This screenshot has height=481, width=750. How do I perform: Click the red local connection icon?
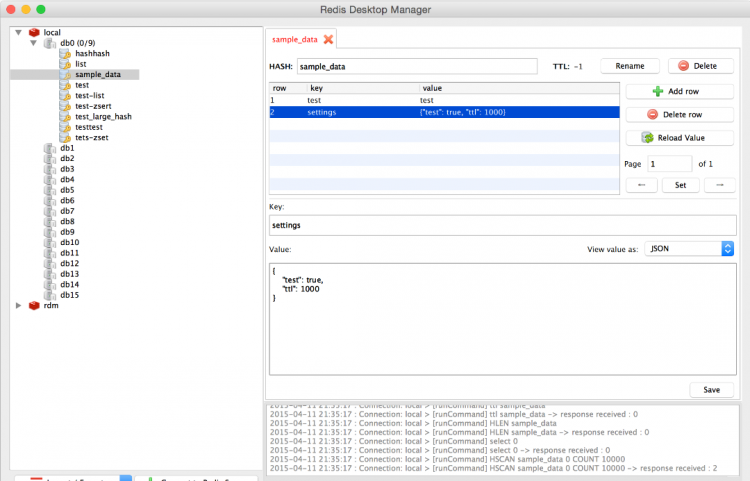(x=34, y=33)
